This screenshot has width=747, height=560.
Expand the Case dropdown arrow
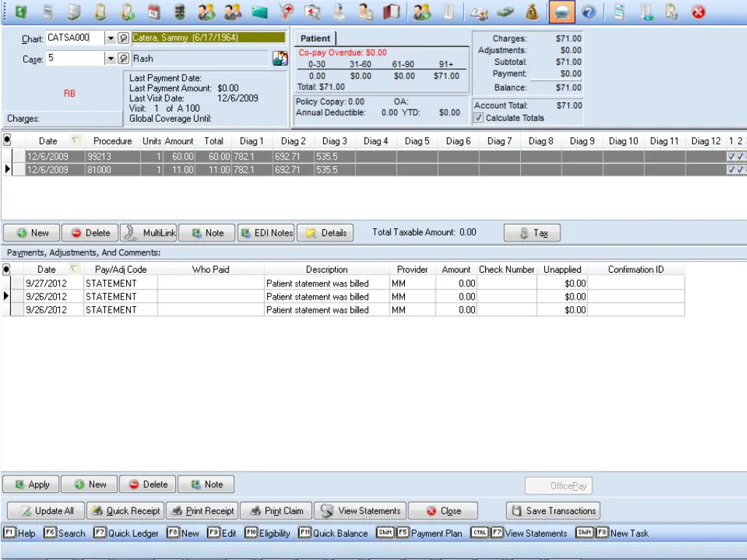point(111,58)
